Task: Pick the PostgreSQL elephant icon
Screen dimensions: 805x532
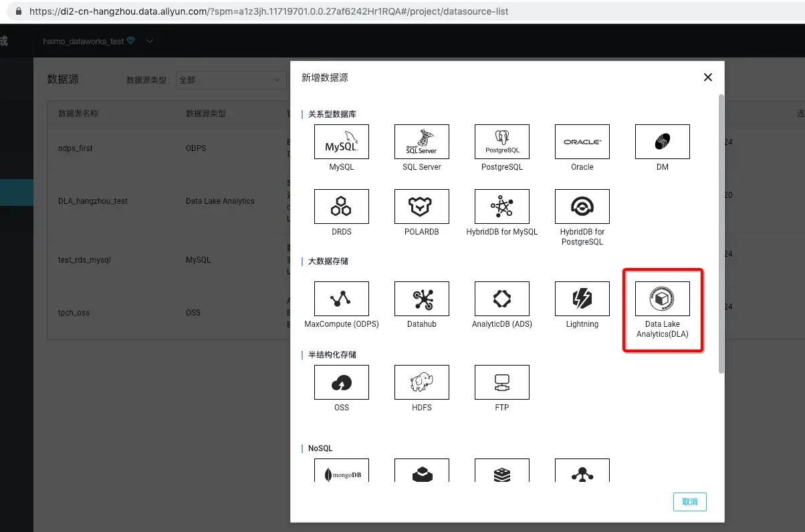Action: tap(502, 142)
